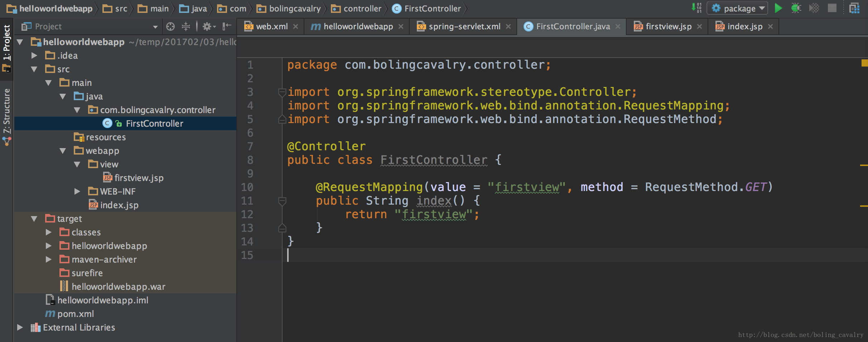Click the Stop process square icon
Screen dimensions: 868x342
point(832,8)
